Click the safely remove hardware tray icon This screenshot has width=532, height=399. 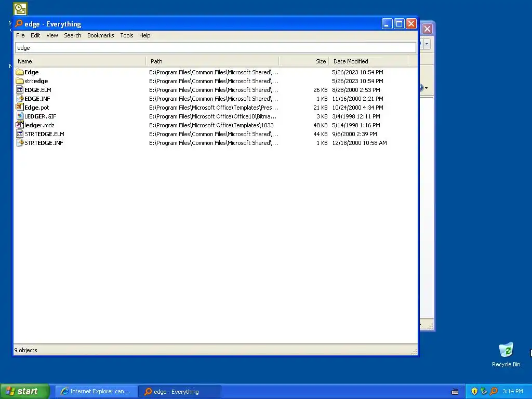484,391
